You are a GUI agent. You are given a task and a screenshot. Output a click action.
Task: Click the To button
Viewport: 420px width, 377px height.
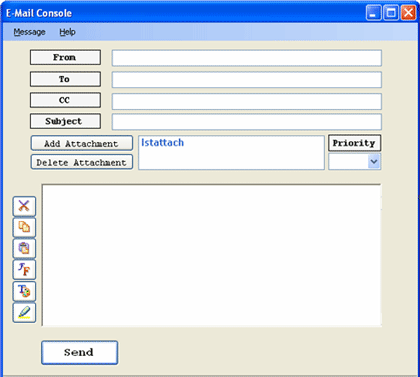click(65, 79)
